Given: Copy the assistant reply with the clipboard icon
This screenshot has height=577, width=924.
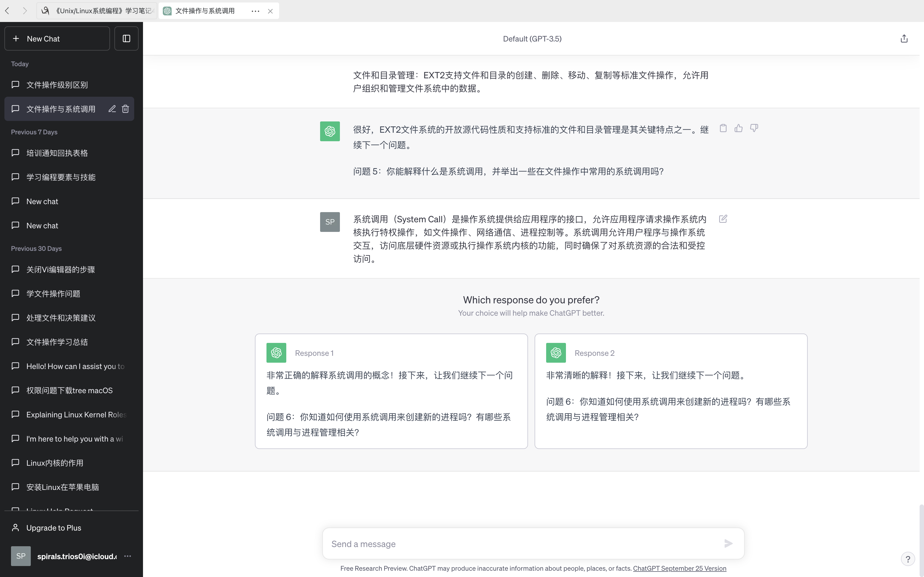Looking at the screenshot, I should click(723, 128).
